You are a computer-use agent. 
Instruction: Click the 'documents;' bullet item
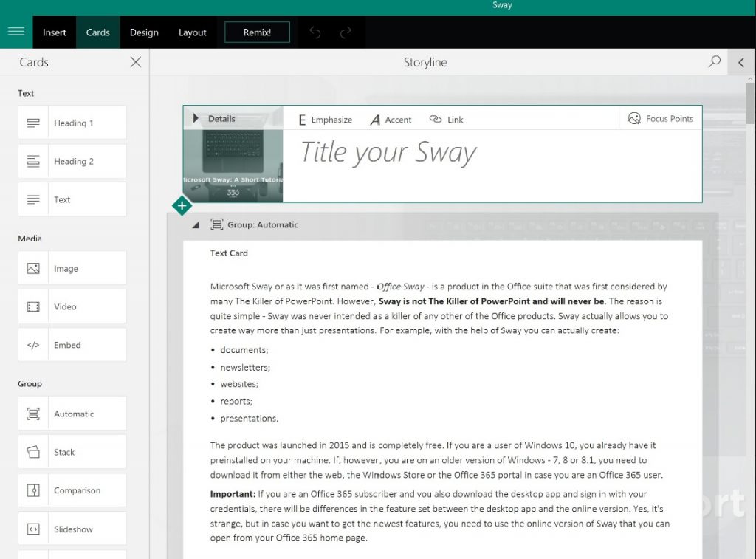pyautogui.click(x=244, y=350)
